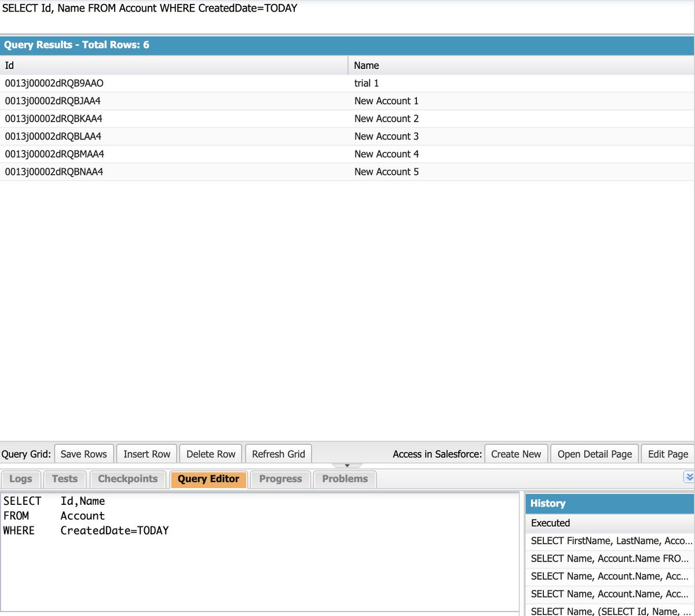Collapse the bottom panel via double-chevron icon
The width and height of the screenshot is (695, 616).
click(689, 477)
